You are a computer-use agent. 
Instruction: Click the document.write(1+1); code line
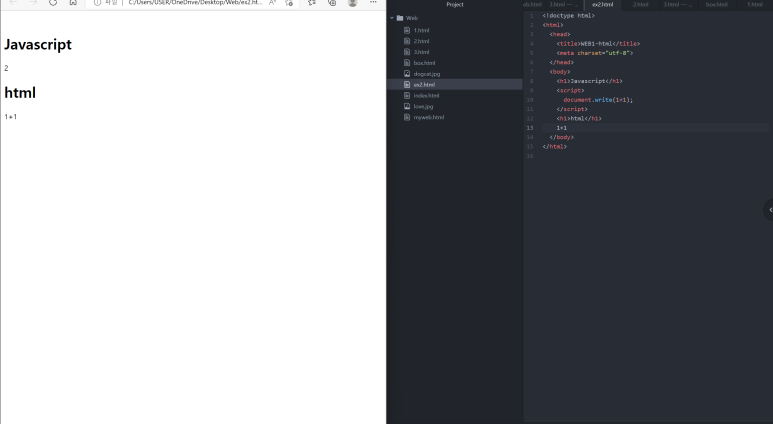[x=598, y=100]
